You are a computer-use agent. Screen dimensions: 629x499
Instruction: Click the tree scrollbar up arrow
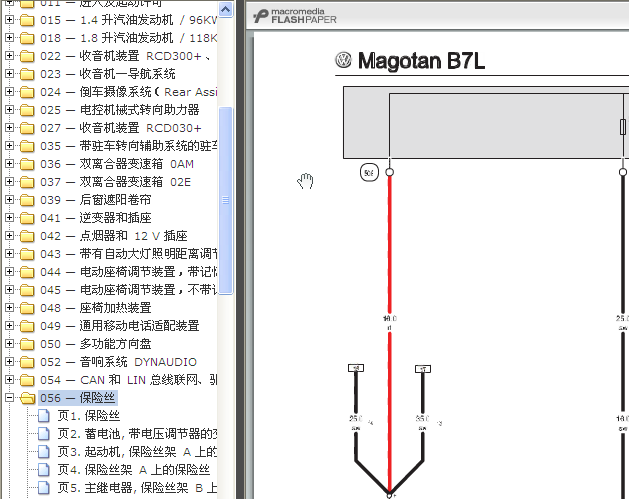[225, 9]
